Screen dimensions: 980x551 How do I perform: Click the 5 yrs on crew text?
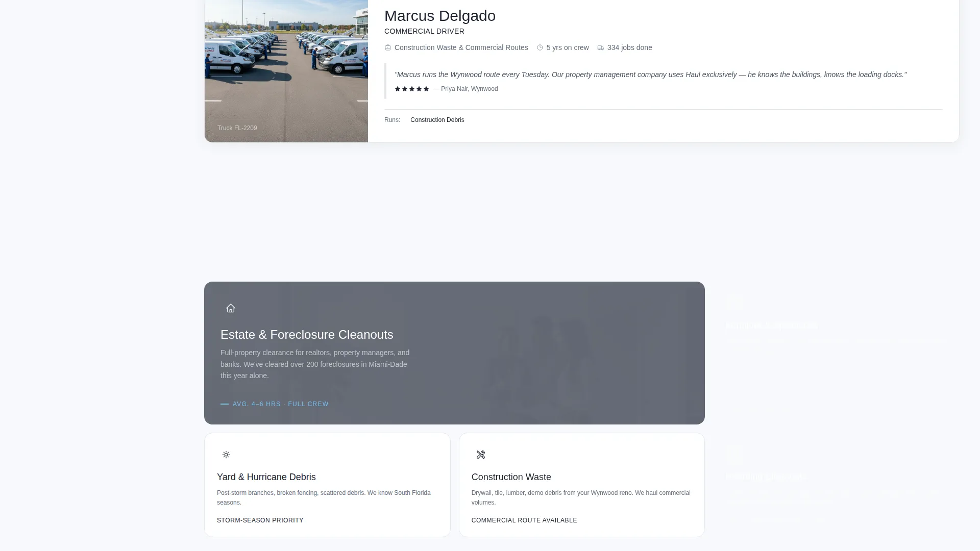568,47
